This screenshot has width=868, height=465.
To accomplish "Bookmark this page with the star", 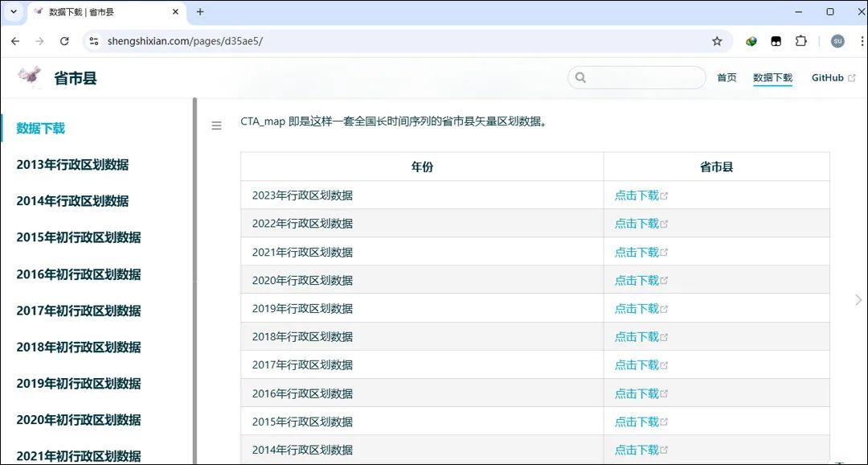I will click(717, 41).
